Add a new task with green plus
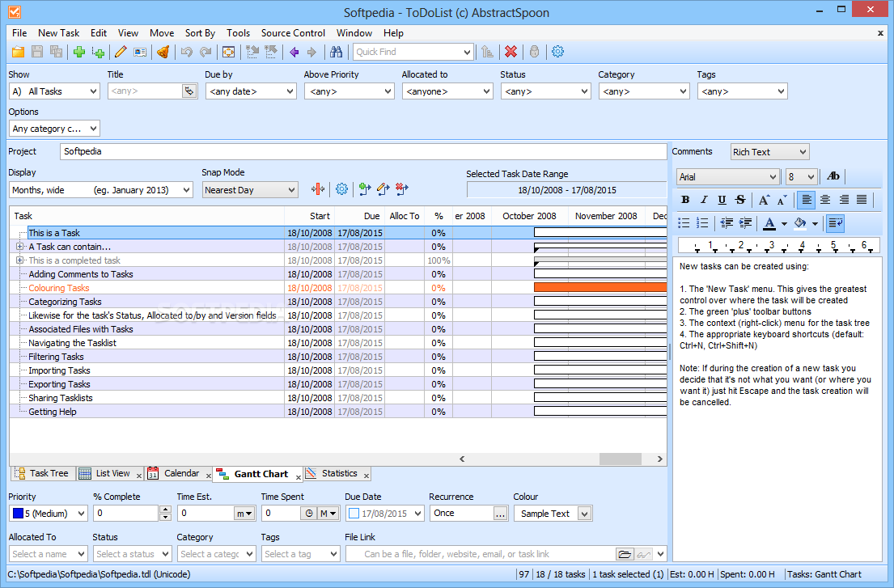 (x=79, y=52)
